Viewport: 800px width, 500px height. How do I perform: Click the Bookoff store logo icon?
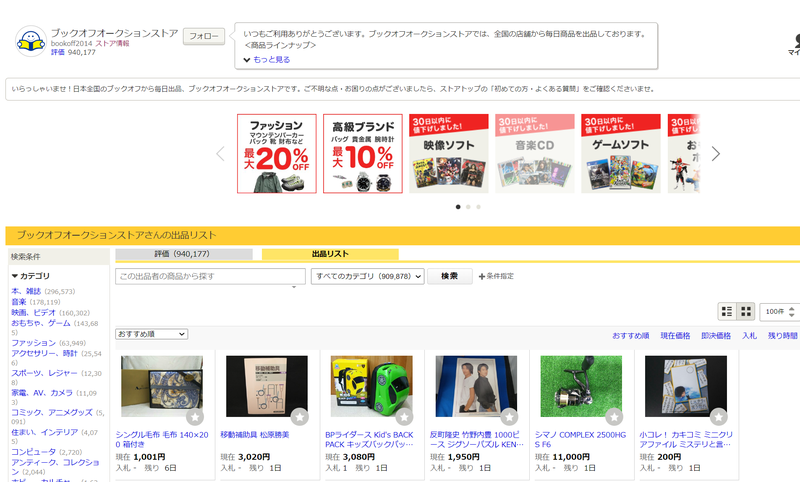31,41
